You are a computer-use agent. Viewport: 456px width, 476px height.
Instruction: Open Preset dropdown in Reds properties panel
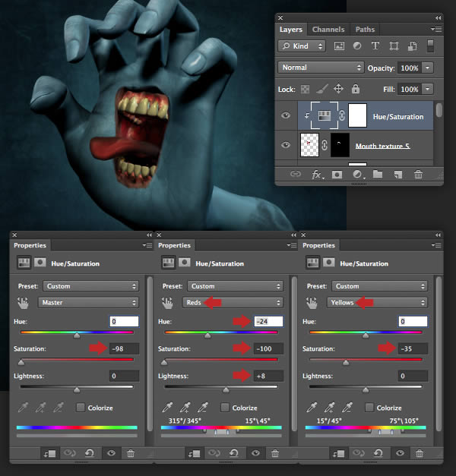coord(235,286)
